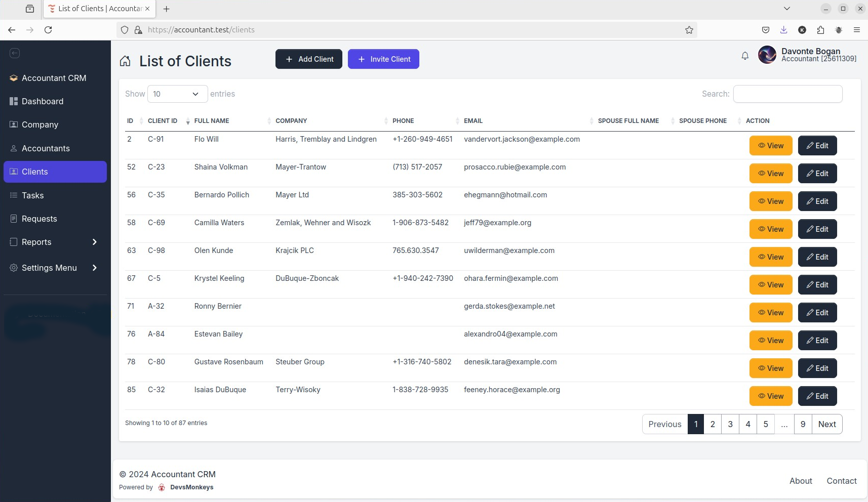The image size is (868, 502).
Task: Sort table by Spouse Full Name column
Action: pyautogui.click(x=628, y=121)
